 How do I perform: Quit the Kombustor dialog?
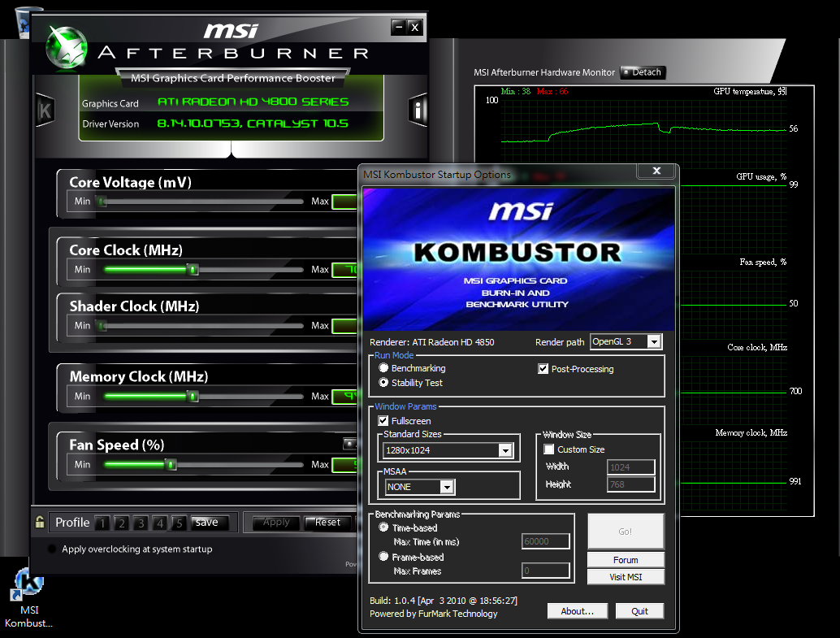[639, 611]
